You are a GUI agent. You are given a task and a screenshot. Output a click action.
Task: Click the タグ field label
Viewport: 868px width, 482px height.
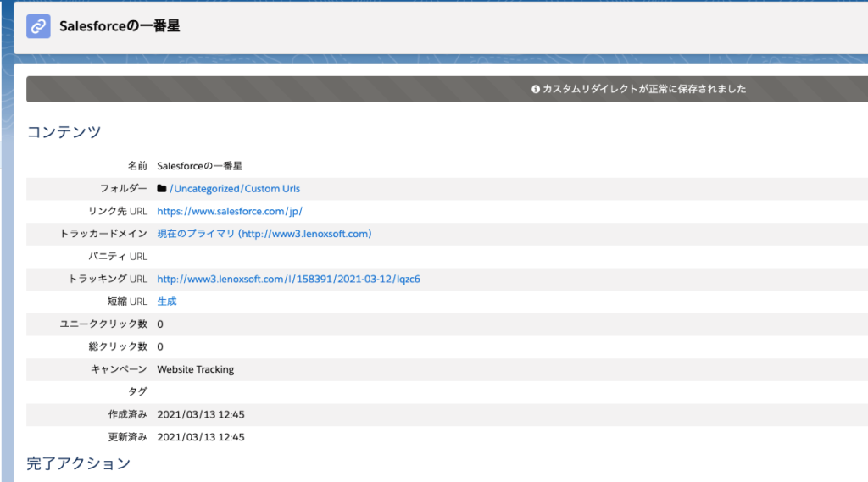138,392
